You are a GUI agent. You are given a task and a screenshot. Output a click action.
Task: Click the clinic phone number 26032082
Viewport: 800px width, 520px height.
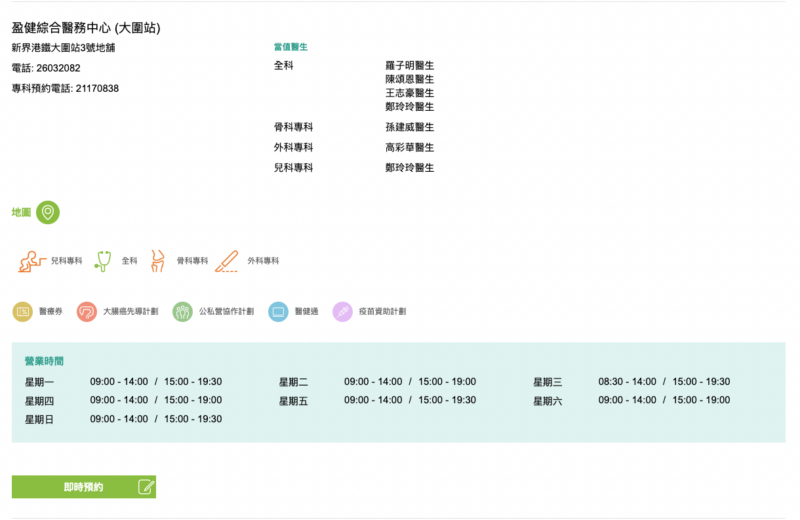(x=58, y=68)
